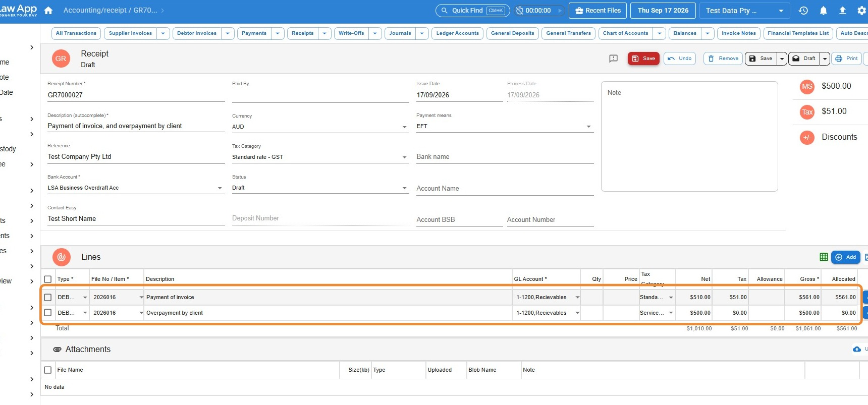Click the Draft button
868x405 pixels.
[804, 59]
